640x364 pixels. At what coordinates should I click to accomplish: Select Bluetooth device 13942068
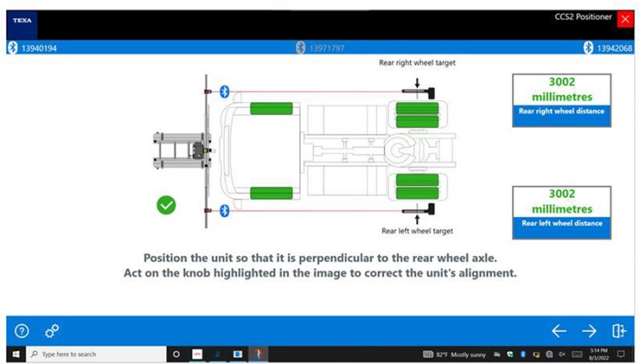pos(608,48)
